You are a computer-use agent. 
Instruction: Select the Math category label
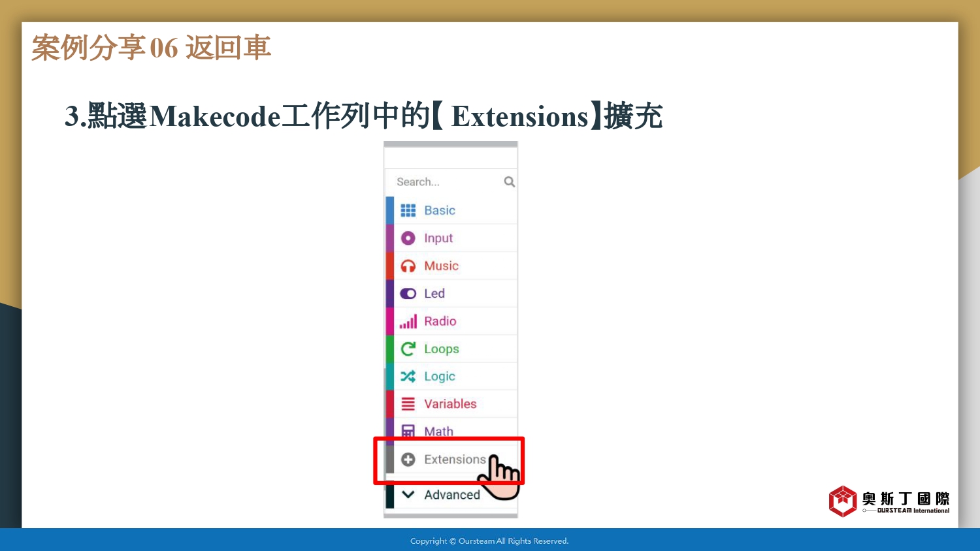(438, 431)
